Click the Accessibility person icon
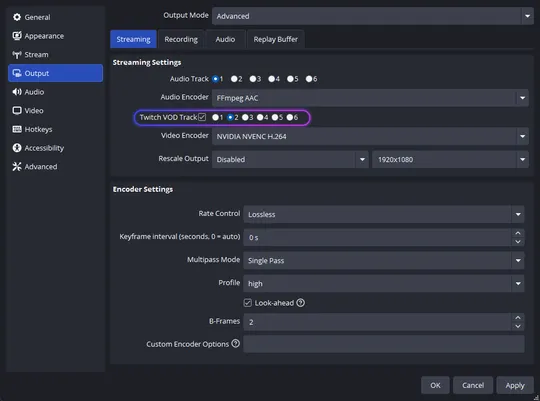This screenshot has height=401, width=540. [x=17, y=148]
